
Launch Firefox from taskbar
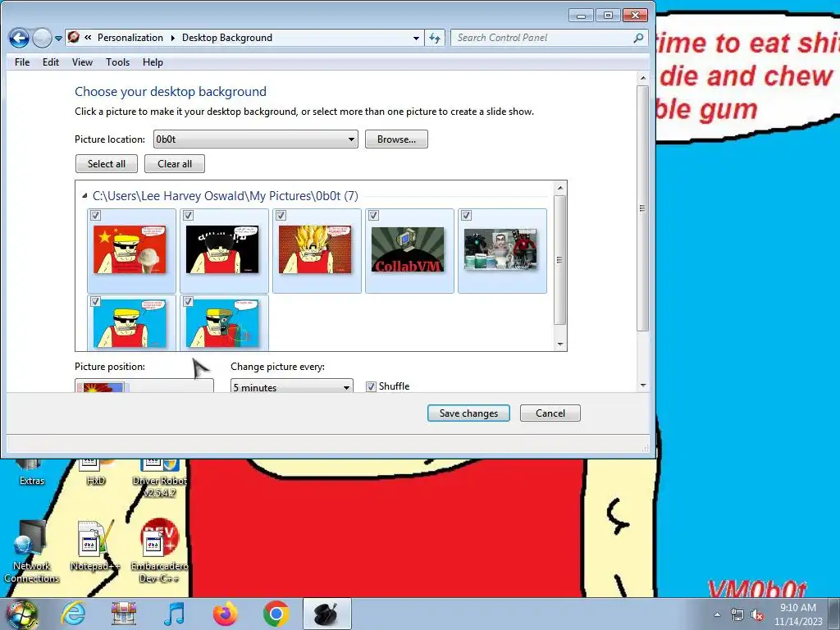pos(225,614)
